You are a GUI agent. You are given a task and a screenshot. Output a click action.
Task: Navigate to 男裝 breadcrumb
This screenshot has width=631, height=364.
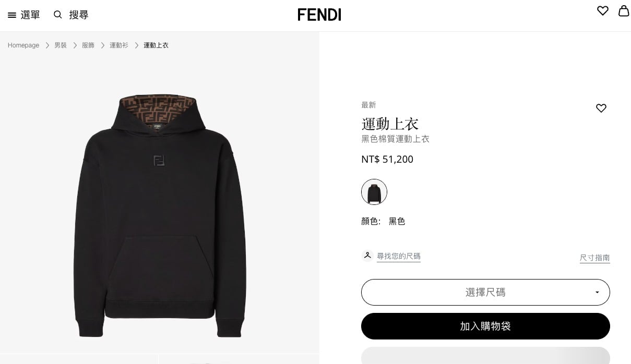coord(61,45)
